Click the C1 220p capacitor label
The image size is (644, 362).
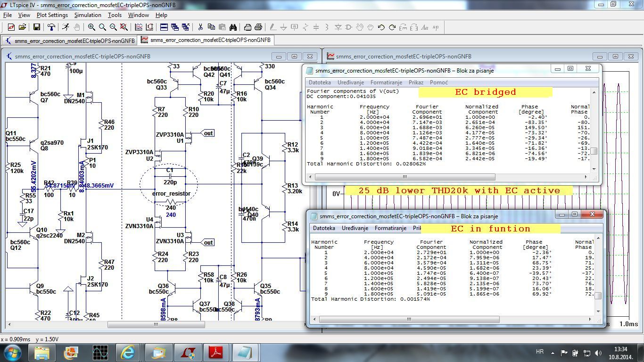(170, 176)
